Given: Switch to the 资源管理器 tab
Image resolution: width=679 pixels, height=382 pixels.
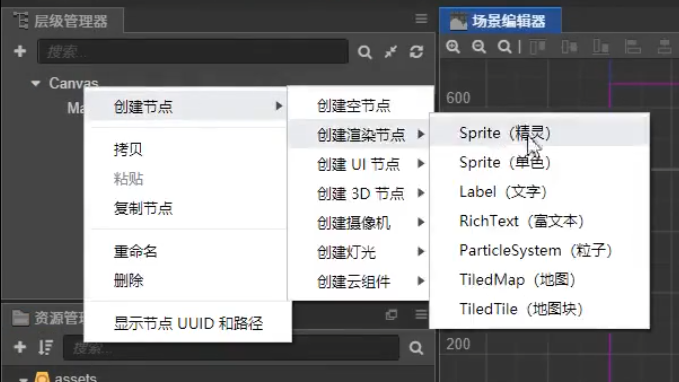Looking at the screenshot, I should 48,317.
